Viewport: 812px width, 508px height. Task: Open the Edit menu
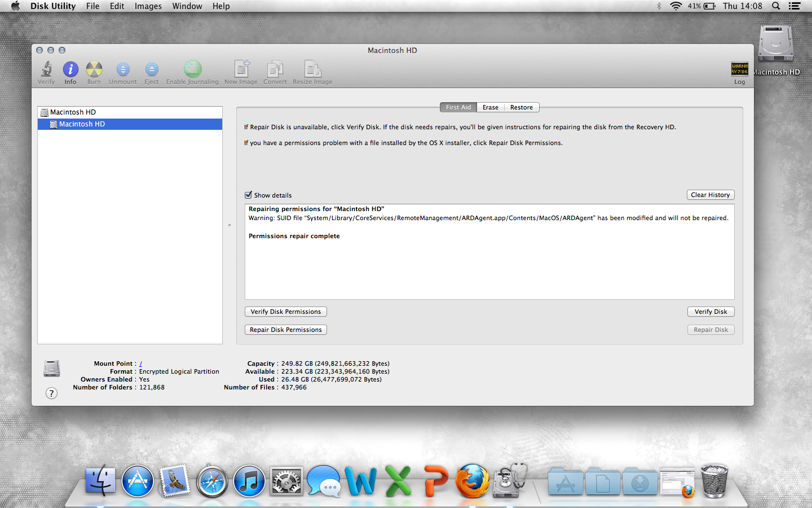click(x=117, y=6)
